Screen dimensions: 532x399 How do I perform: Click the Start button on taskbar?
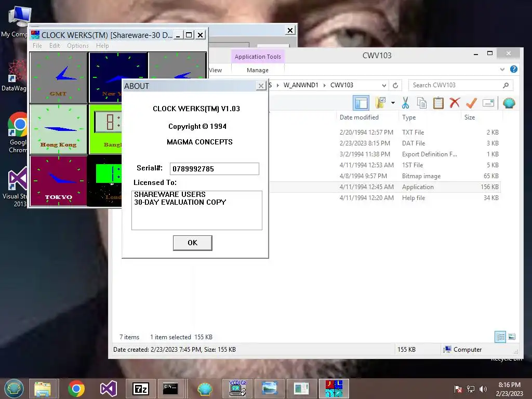click(14, 389)
